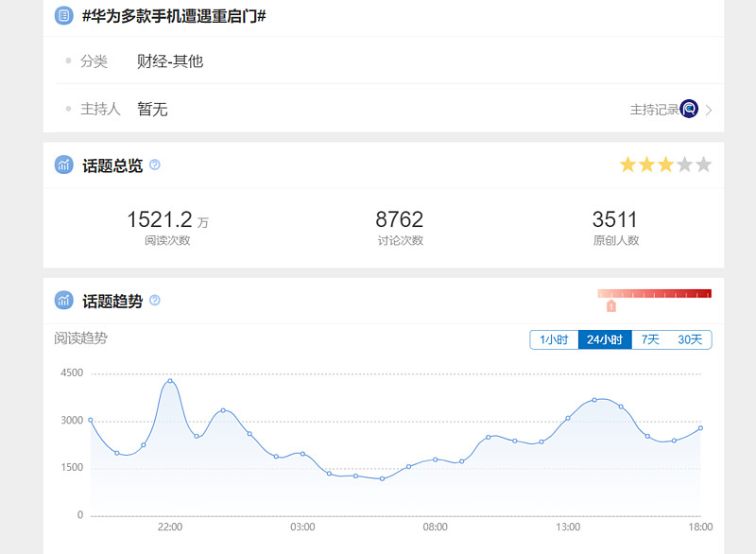Click the 话题趋势 section heading

click(112, 301)
